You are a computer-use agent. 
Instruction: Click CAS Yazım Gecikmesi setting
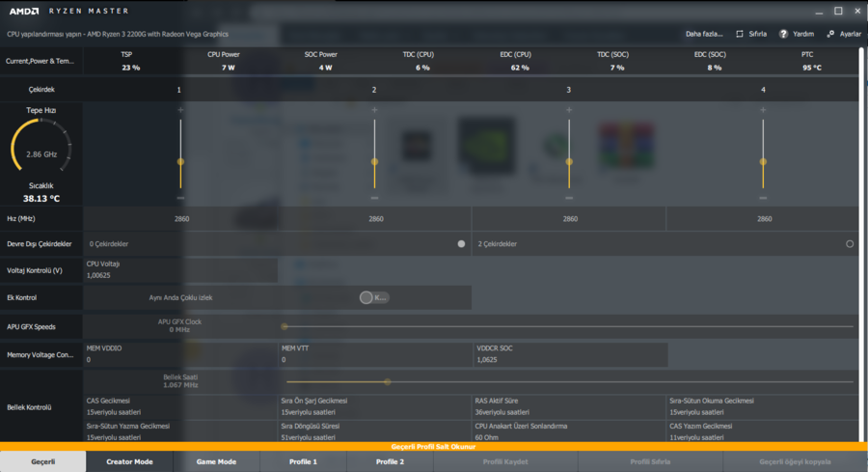(762, 431)
